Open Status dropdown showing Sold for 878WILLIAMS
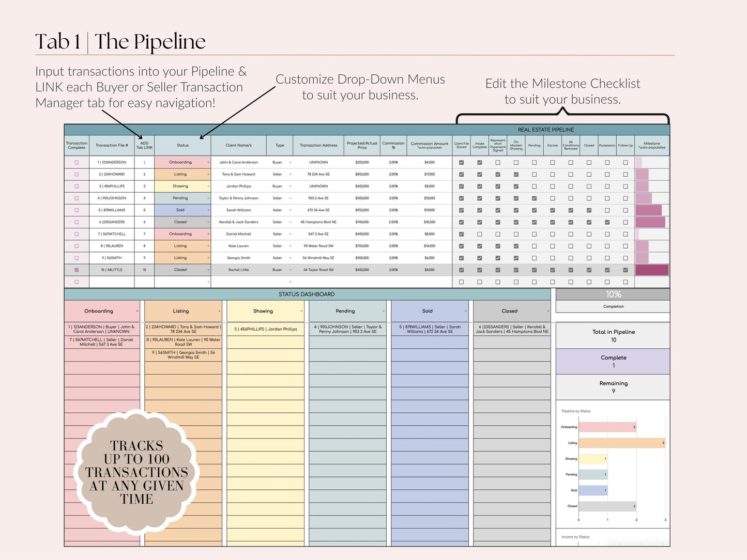Viewport: 747px width, 560px height. click(208, 210)
